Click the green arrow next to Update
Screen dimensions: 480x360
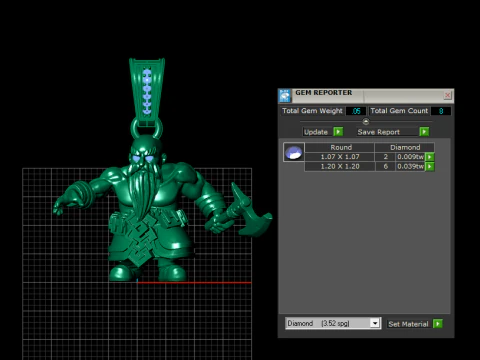[338, 132]
